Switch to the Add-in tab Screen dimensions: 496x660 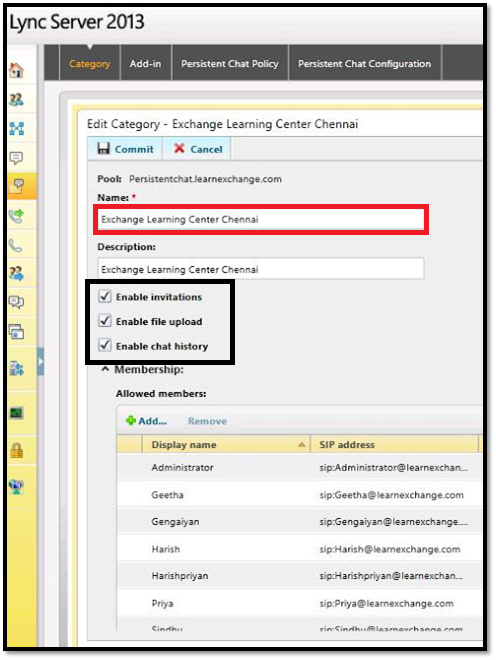[145, 64]
